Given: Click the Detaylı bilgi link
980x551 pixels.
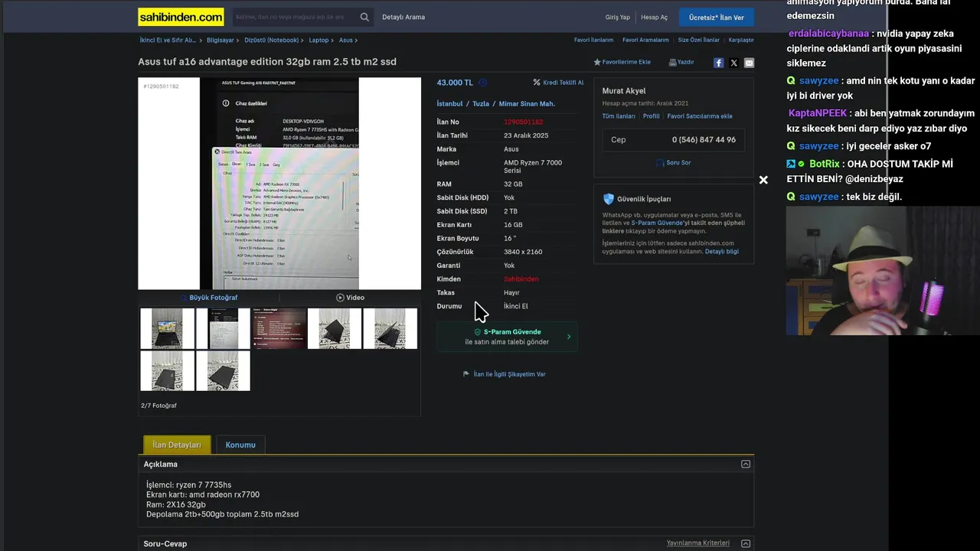Looking at the screenshot, I should click(722, 251).
